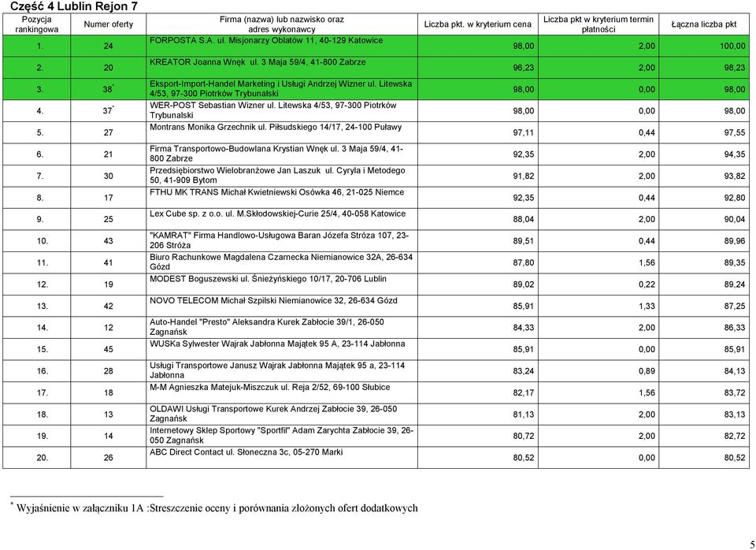Select 'Usługi Transportowe Janusz Wajrak' cell

pos(282,371)
